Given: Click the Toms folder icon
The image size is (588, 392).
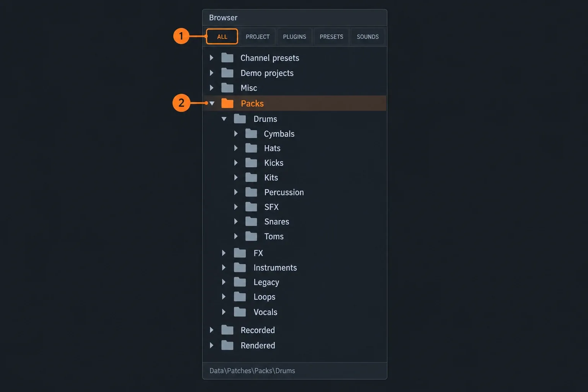Looking at the screenshot, I should pyautogui.click(x=251, y=236).
